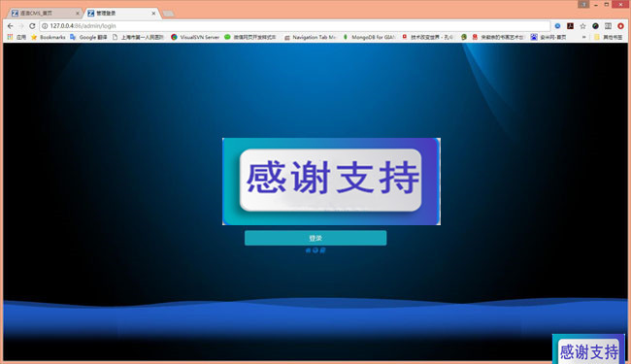631x364 pixels.
Task: Open the Adobe Acrobat extension icon
Action: point(570,26)
